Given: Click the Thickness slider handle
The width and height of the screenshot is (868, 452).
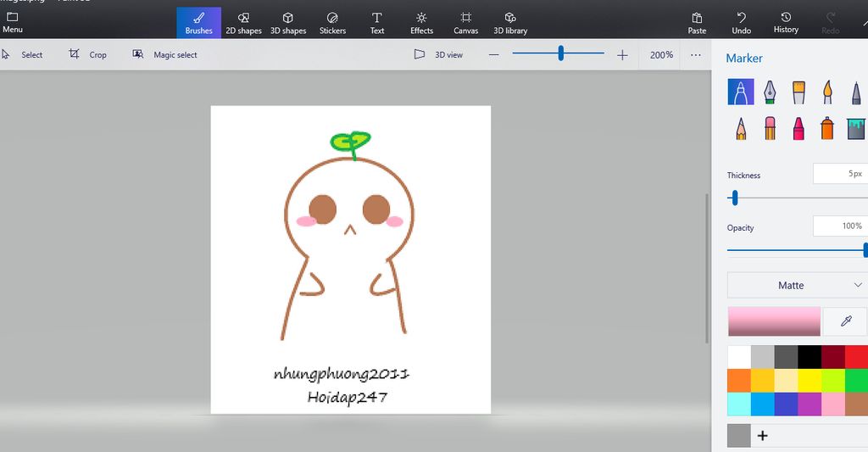Looking at the screenshot, I should pos(735,198).
